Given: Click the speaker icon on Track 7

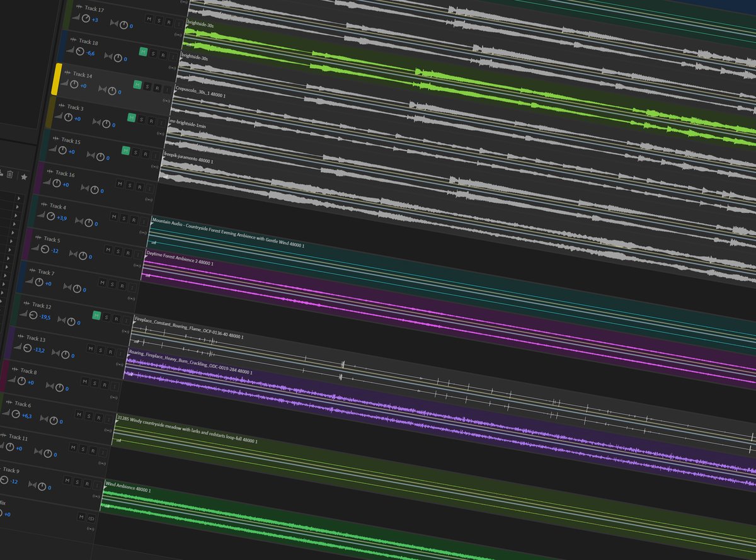Looking at the screenshot, I should [x=30, y=280].
